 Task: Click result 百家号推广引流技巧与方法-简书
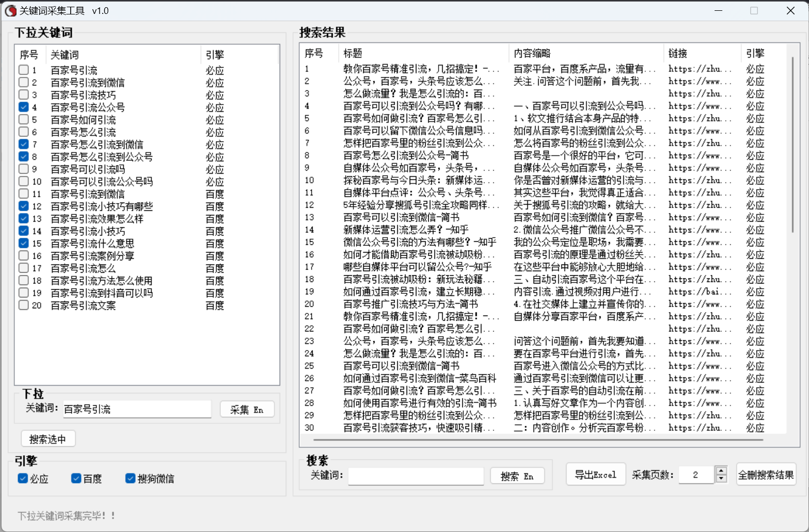411,304
